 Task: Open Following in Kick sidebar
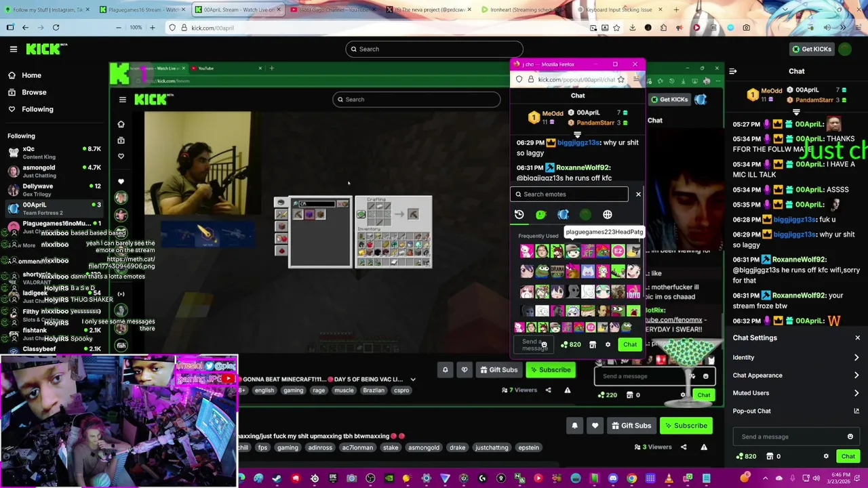point(37,109)
